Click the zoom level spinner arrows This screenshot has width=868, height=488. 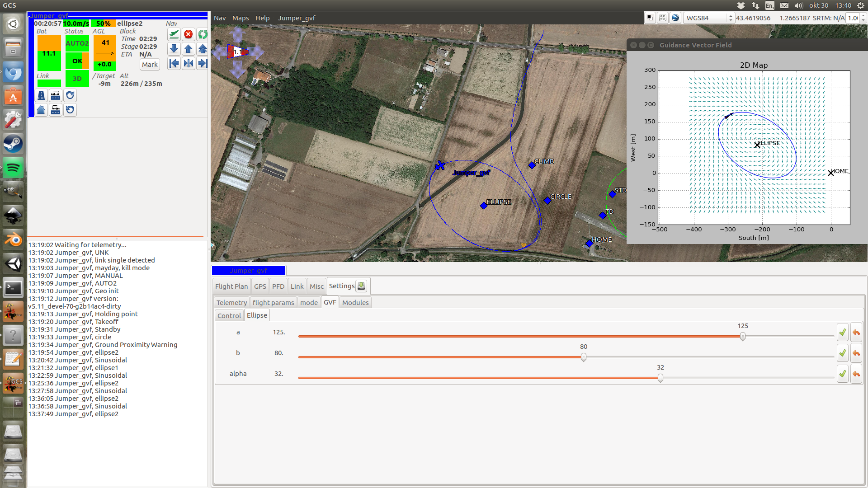pyautogui.click(x=863, y=18)
